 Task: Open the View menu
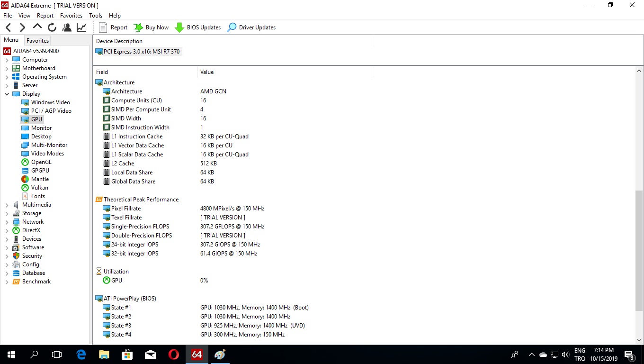click(x=24, y=16)
